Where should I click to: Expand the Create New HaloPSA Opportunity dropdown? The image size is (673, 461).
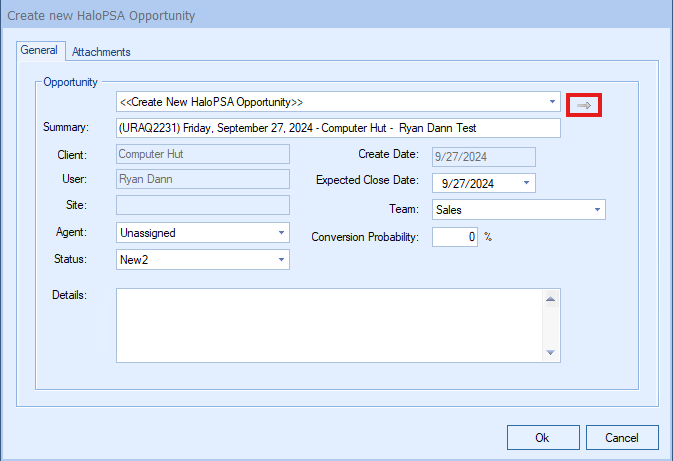[552, 102]
